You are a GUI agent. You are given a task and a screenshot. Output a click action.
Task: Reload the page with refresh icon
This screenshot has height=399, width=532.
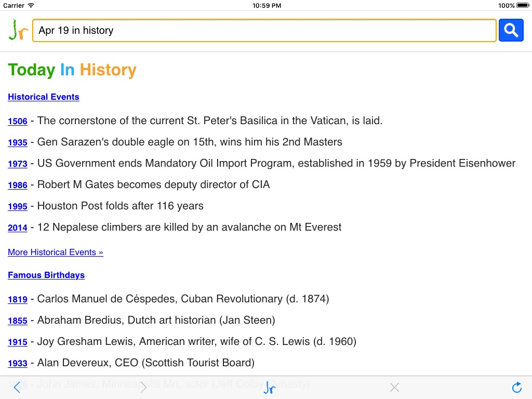click(516, 387)
